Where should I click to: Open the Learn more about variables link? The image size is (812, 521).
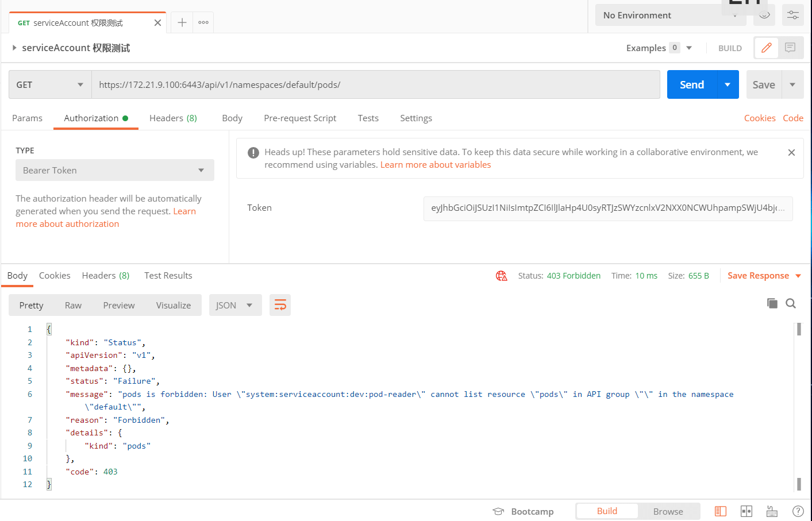pos(435,165)
